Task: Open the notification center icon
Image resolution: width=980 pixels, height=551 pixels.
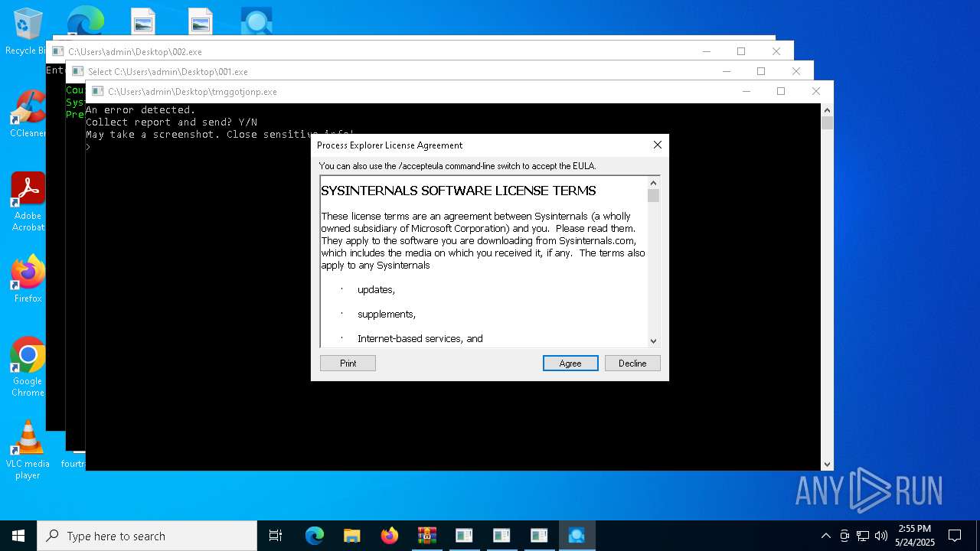Action: click(955, 536)
